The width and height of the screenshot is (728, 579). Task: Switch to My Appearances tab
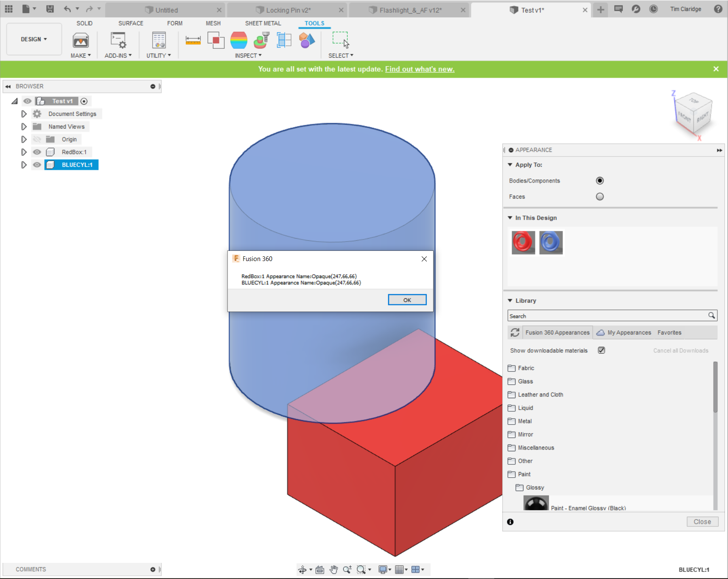tap(624, 333)
